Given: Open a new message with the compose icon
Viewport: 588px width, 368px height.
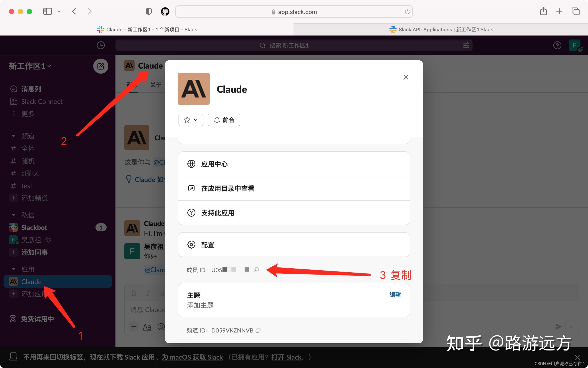Looking at the screenshot, I should (x=101, y=66).
